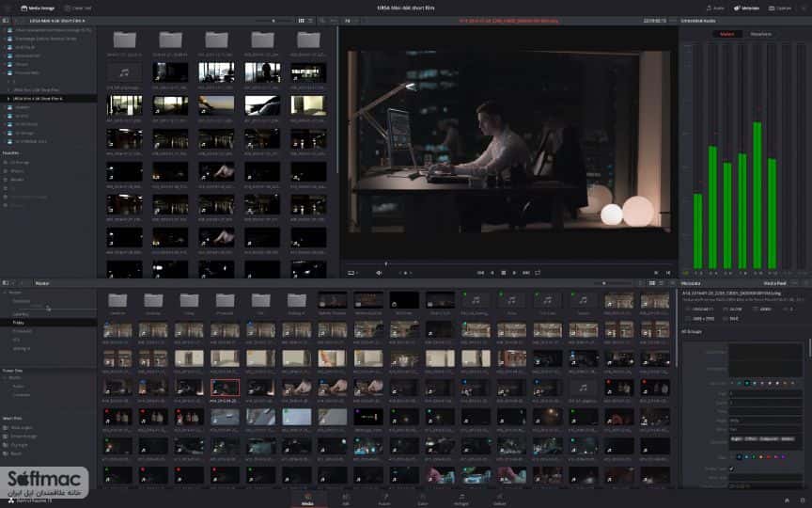Switch media pool to list view

point(662,283)
